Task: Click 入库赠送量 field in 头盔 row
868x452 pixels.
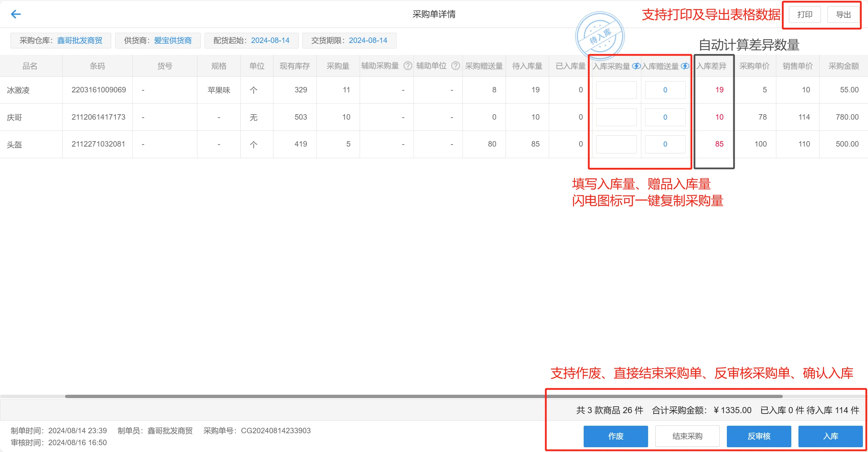Action: point(665,144)
